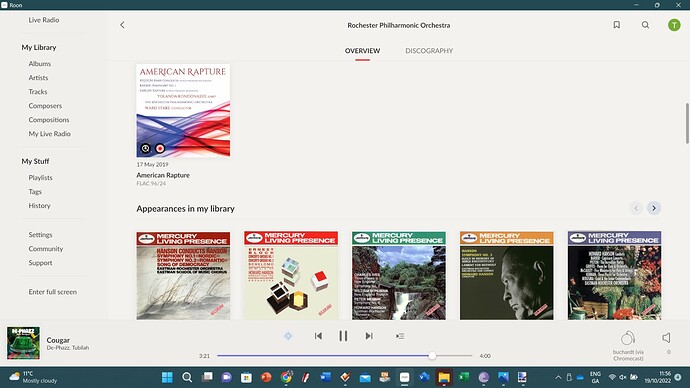Open File Explorer from the taskbar
The height and width of the screenshot is (388, 690).
click(444, 377)
